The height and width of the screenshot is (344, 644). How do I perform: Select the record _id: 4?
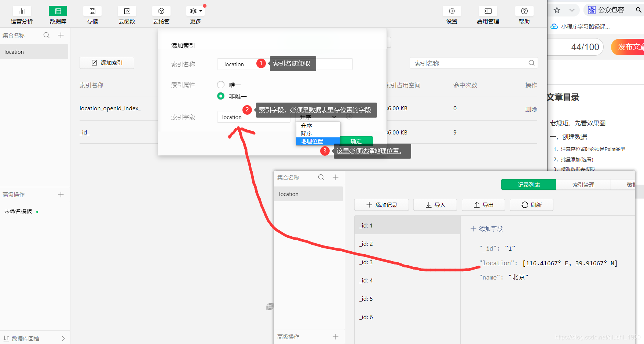(x=407, y=280)
